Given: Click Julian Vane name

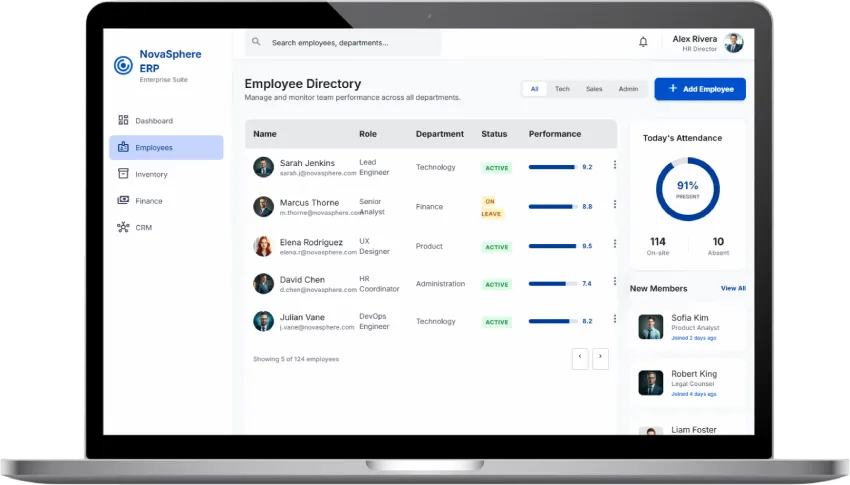Looking at the screenshot, I should (x=302, y=317).
